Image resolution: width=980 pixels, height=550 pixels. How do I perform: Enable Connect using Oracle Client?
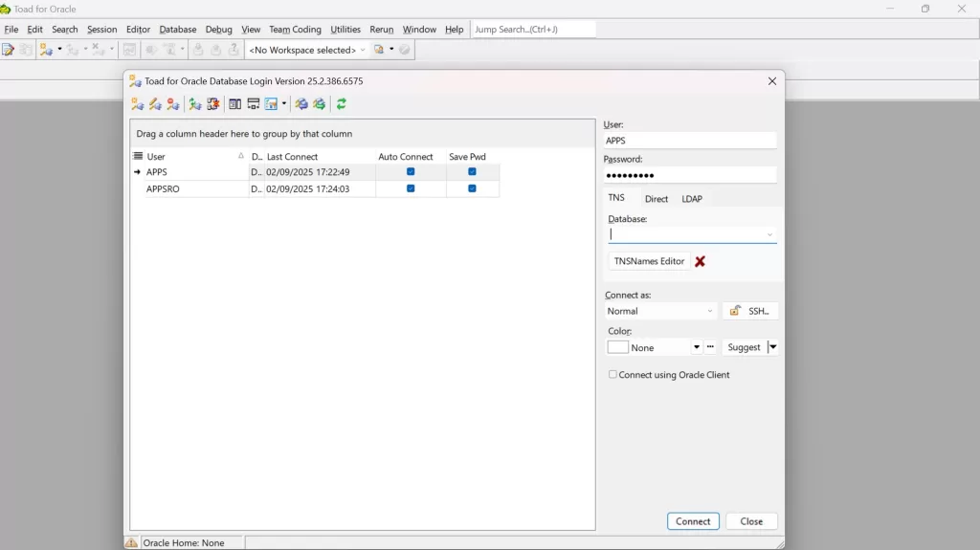[x=612, y=375]
